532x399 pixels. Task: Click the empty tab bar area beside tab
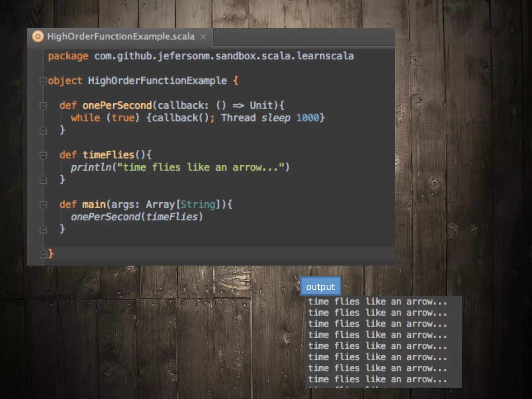(304, 37)
